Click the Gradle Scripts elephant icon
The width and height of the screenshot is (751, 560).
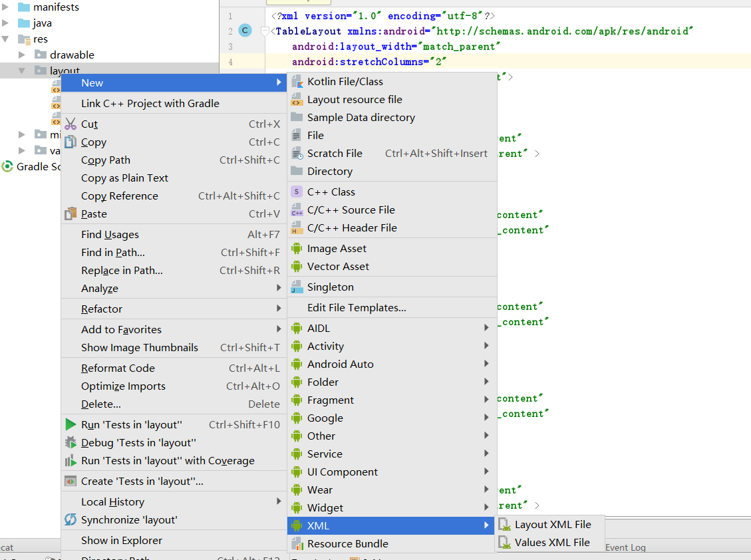tap(7, 166)
